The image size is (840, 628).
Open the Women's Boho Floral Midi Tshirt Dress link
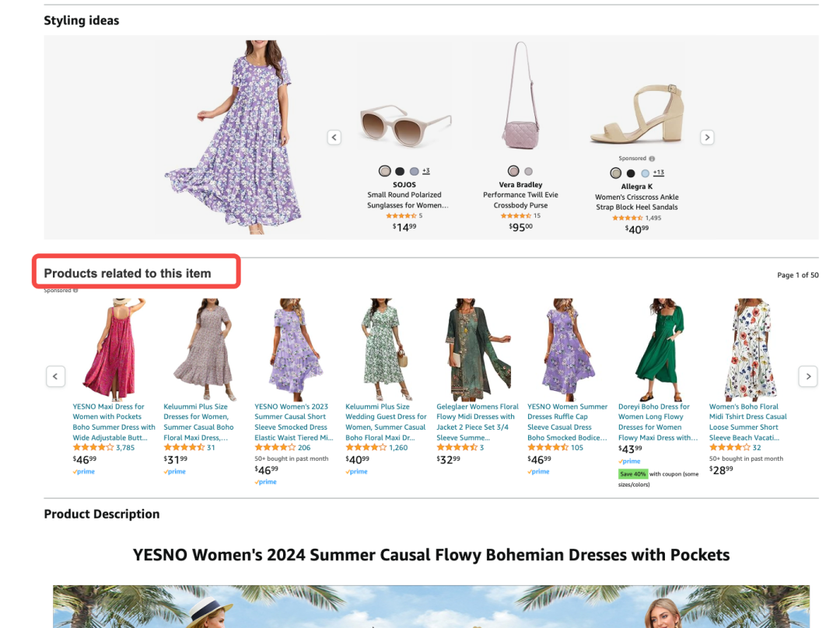coord(747,422)
